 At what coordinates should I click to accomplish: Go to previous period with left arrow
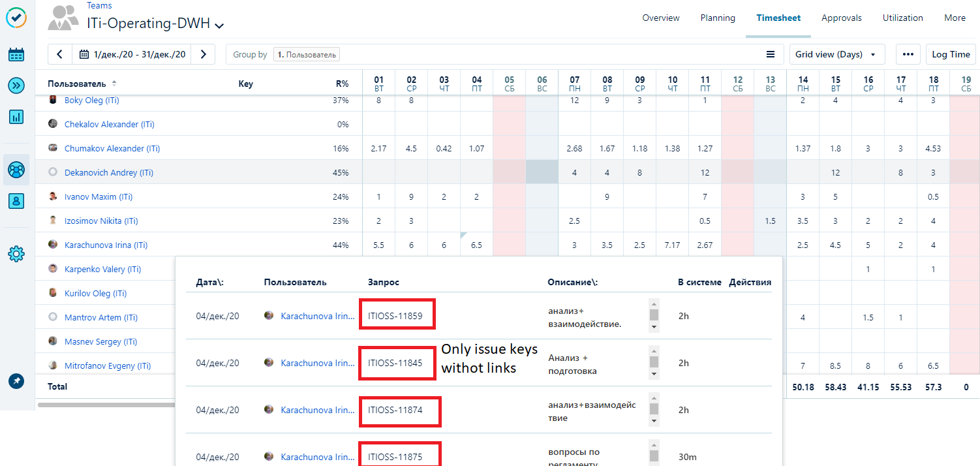click(59, 55)
